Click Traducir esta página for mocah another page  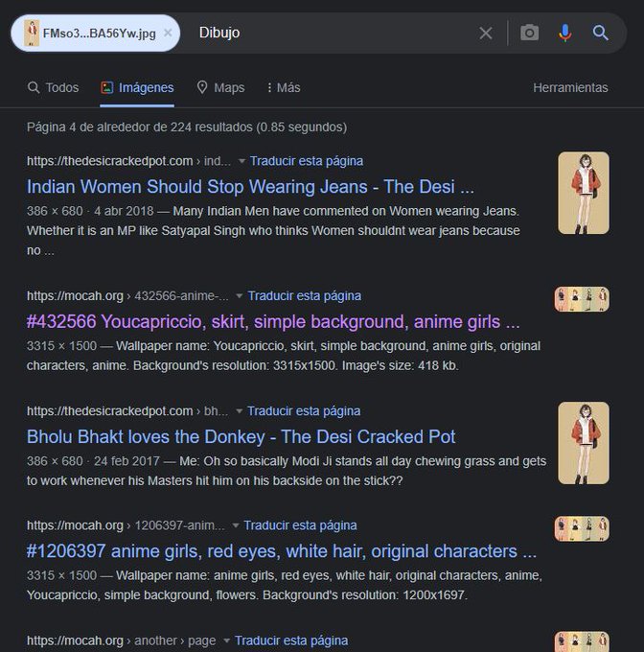[291, 640]
